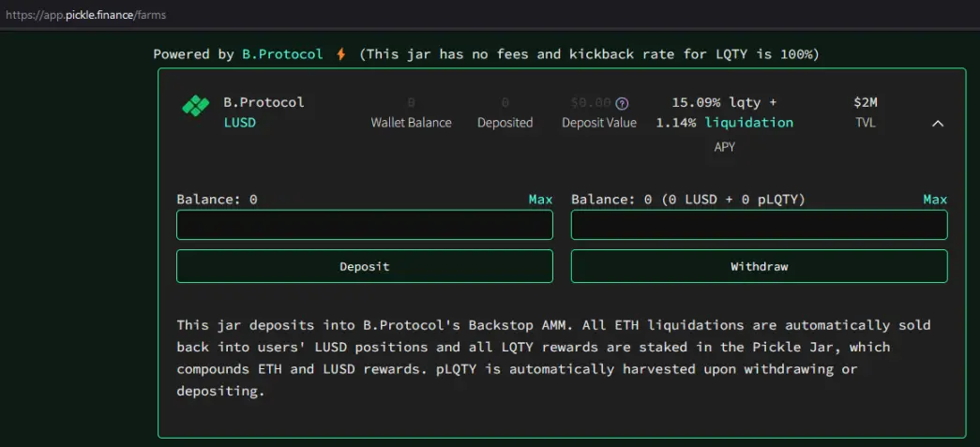Open the B.Protocol link in header
This screenshot has height=447, width=980.
tap(282, 54)
